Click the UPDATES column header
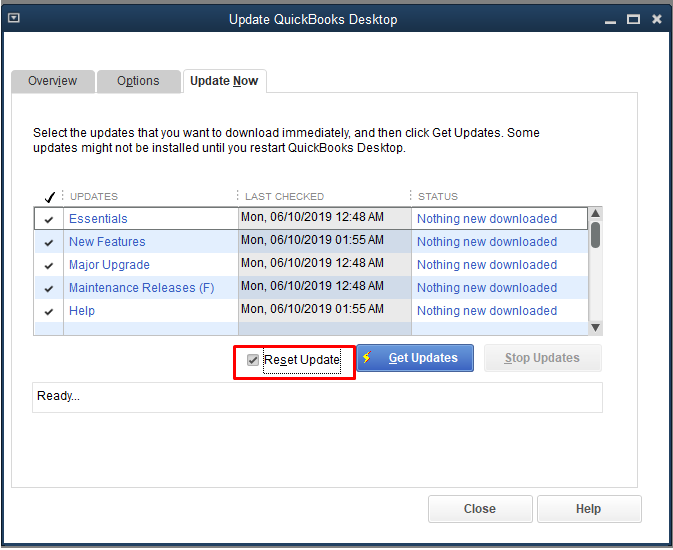The image size is (673, 550). pyautogui.click(x=94, y=197)
